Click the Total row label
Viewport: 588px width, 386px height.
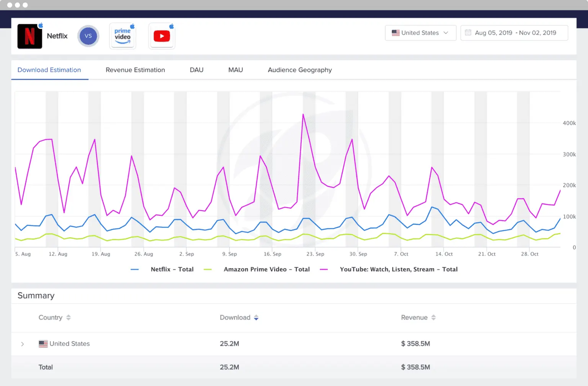coord(46,367)
